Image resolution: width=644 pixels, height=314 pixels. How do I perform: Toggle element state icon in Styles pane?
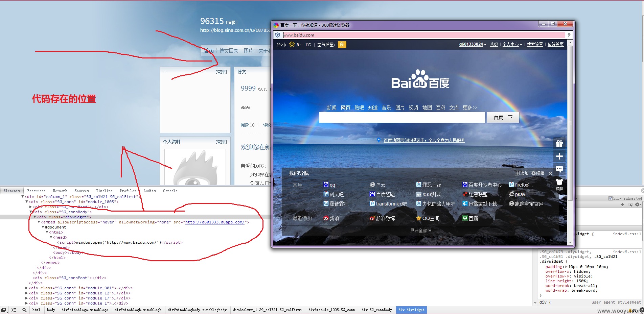(630, 204)
